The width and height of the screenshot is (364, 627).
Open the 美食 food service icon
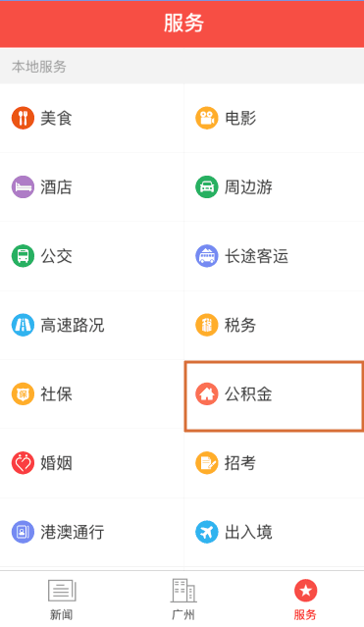tap(23, 118)
